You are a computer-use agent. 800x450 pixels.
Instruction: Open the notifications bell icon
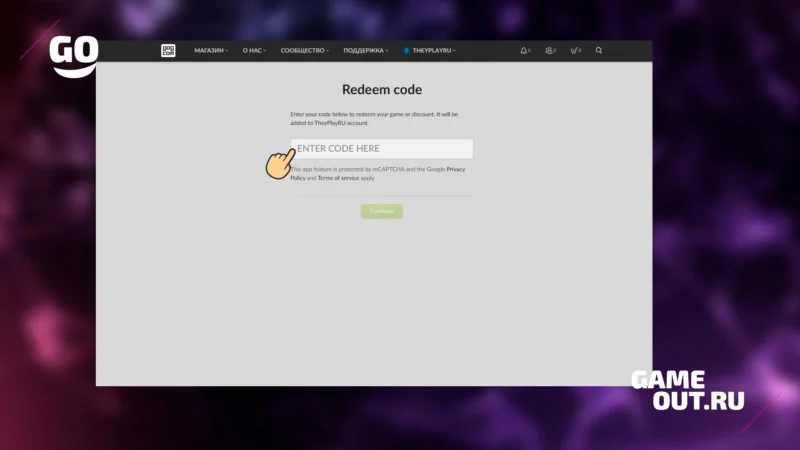[x=525, y=51]
